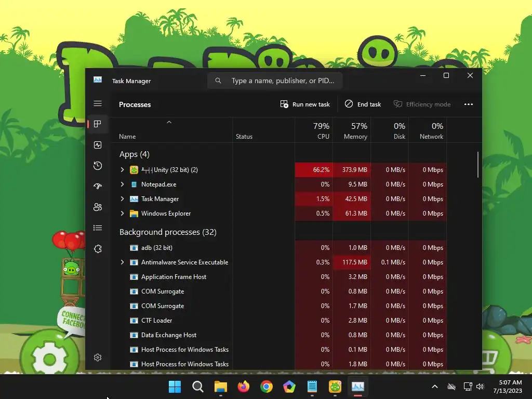Image resolution: width=532 pixels, height=399 pixels.
Task: Click the sort arrow above Name column
Action: coord(169,122)
